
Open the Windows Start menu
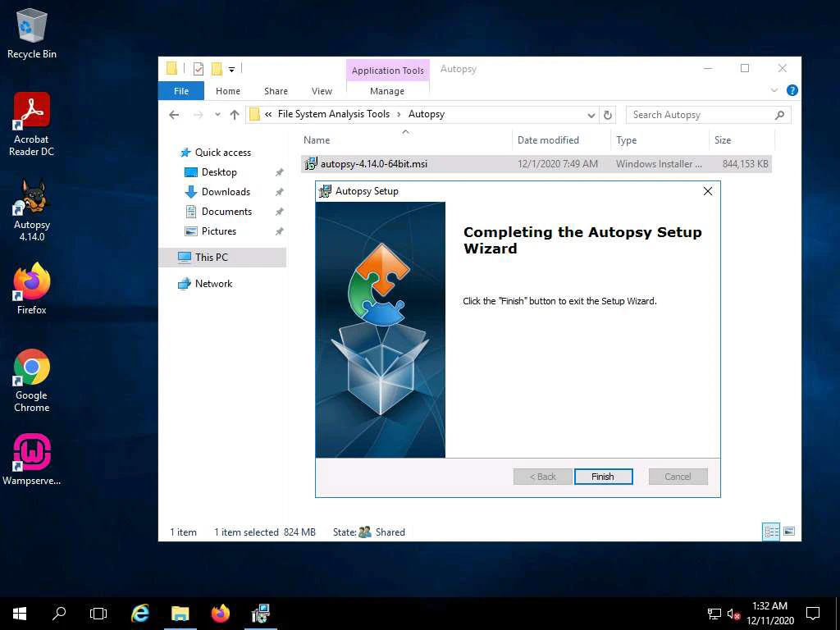pos(20,614)
